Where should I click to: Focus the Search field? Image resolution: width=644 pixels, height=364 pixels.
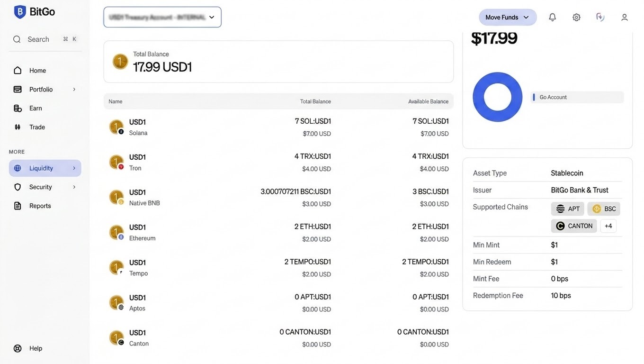45,39
